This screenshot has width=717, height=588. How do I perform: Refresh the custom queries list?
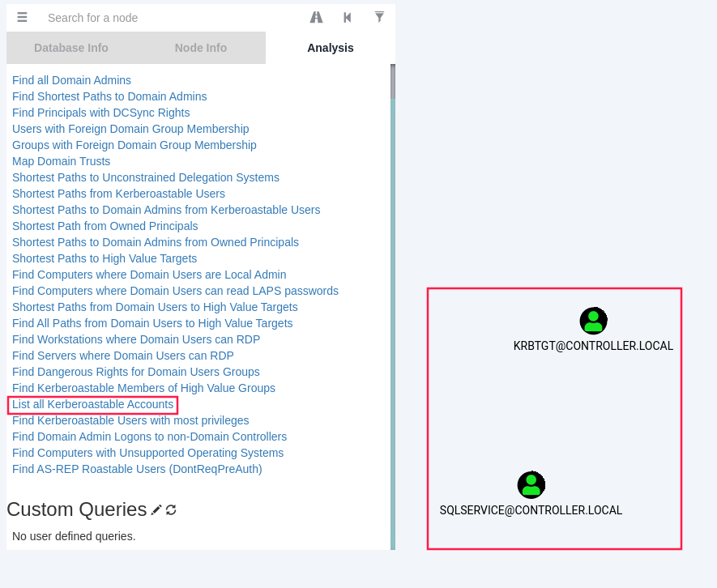[x=171, y=509]
